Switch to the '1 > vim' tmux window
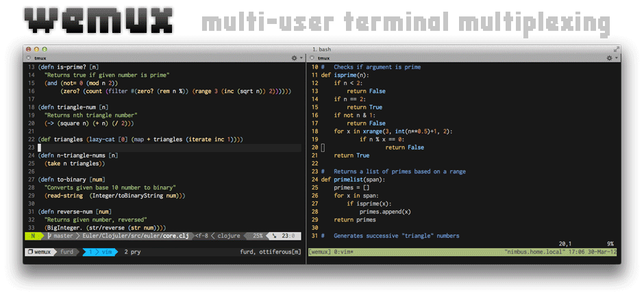 [x=101, y=252]
